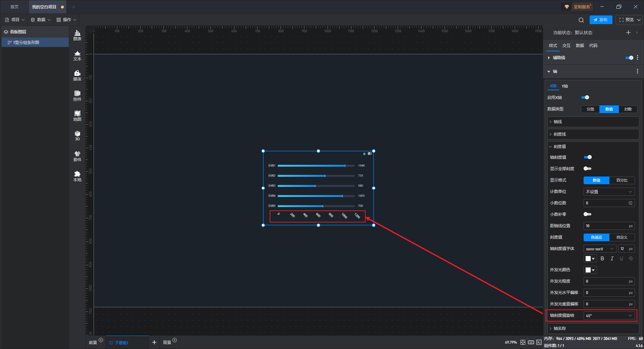Select 百分比 display format button
Image resolution: width=644 pixels, height=349 pixels.
pyautogui.click(x=622, y=180)
